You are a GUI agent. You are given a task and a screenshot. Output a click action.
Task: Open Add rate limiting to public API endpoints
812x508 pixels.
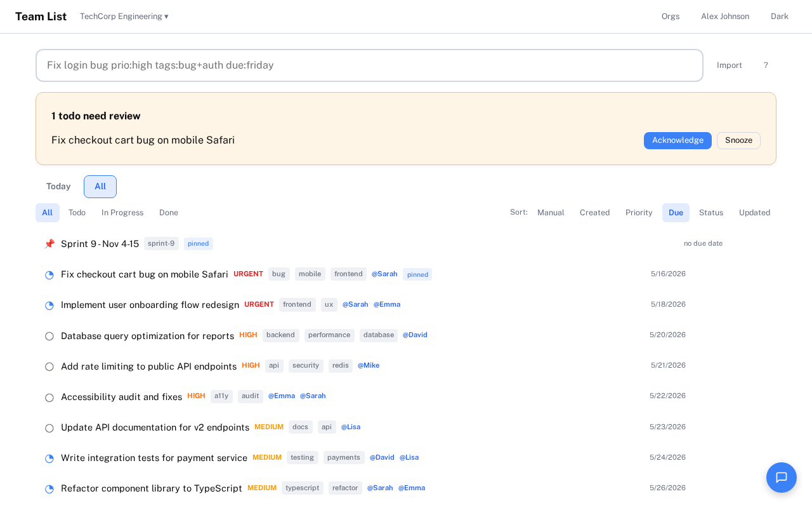pyautogui.click(x=148, y=366)
